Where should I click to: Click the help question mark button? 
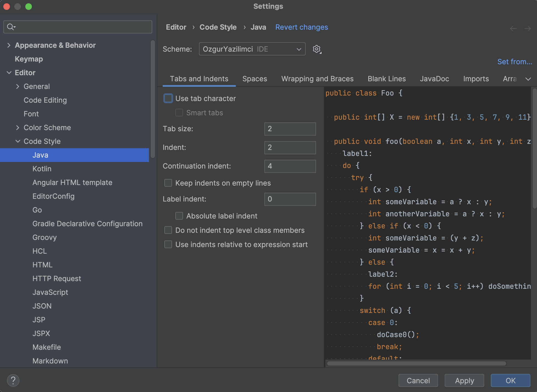pyautogui.click(x=13, y=380)
